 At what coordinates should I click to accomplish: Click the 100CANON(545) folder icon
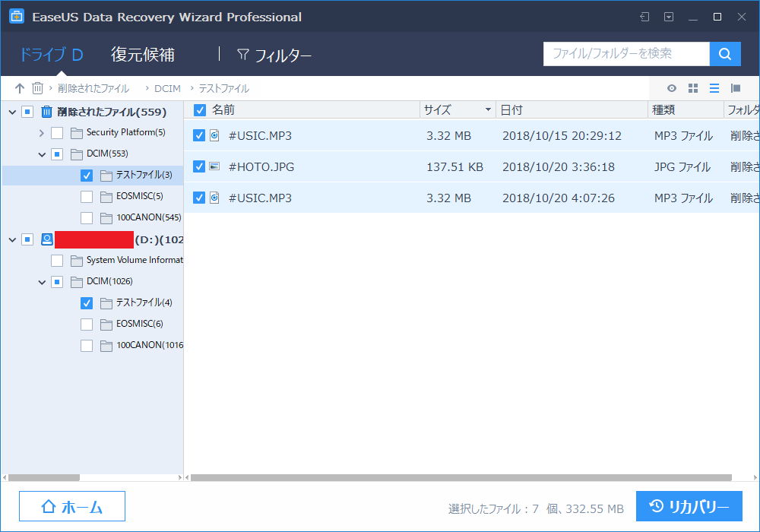[106, 218]
